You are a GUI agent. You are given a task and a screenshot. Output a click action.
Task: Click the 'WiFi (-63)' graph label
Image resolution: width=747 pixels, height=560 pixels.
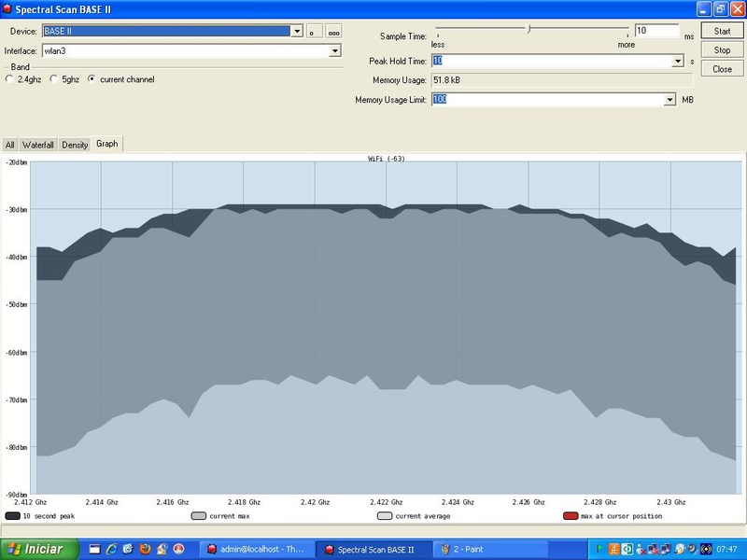[387, 159]
